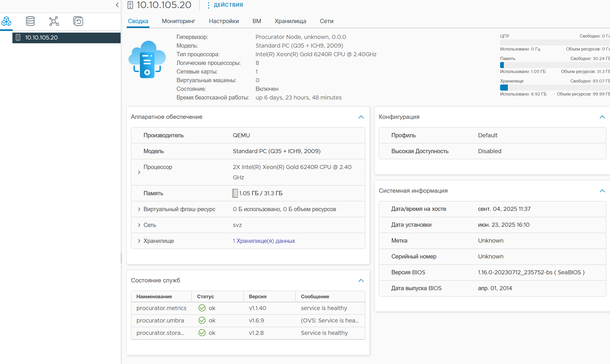The image size is (610, 364).
Task: Click the host icon beside title 10.10.105.20
Action: [130, 5]
